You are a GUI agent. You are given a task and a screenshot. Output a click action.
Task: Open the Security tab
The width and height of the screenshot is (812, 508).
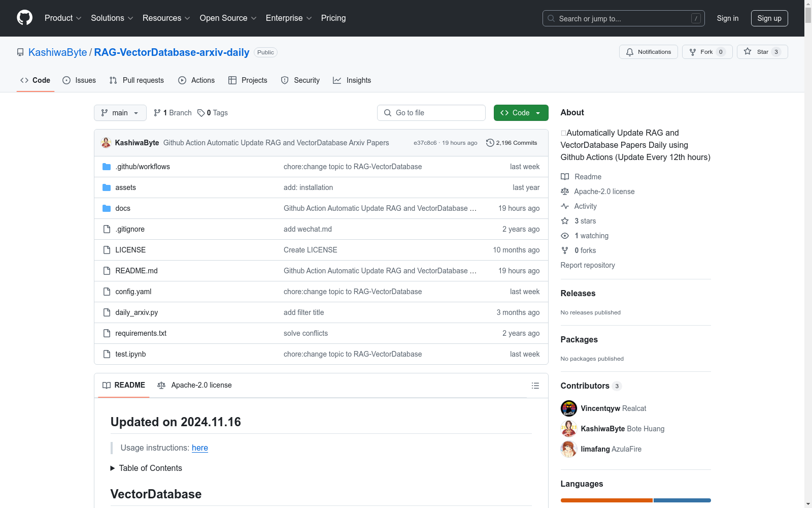tap(300, 80)
